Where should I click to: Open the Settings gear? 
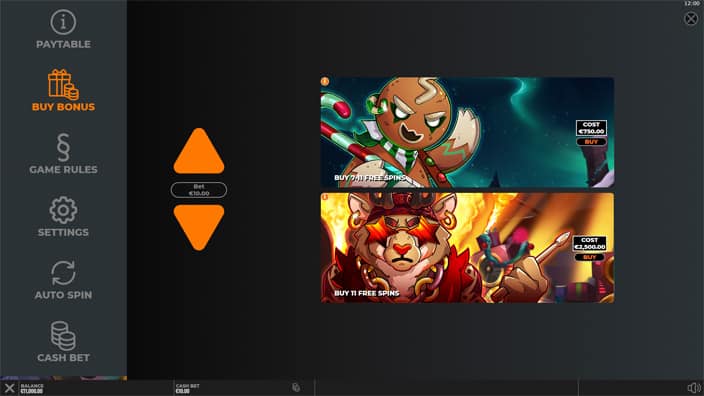(x=63, y=210)
